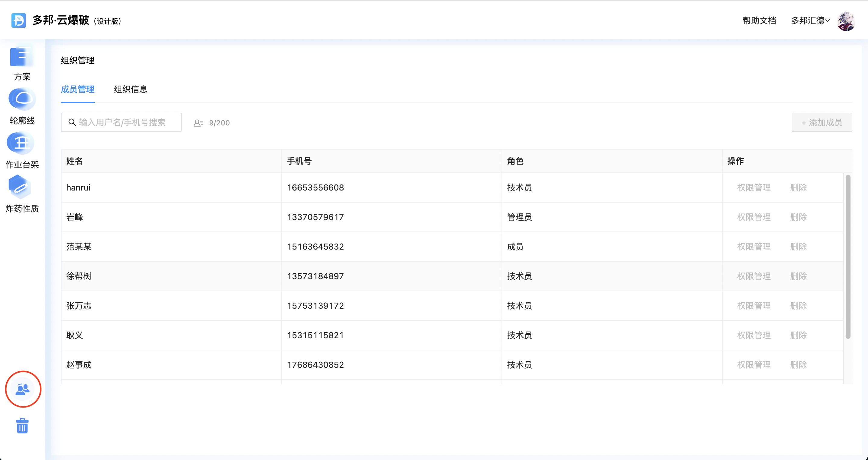Viewport: 868px width, 460px height.
Task: Open the 帮助文档 link
Action: (x=759, y=21)
